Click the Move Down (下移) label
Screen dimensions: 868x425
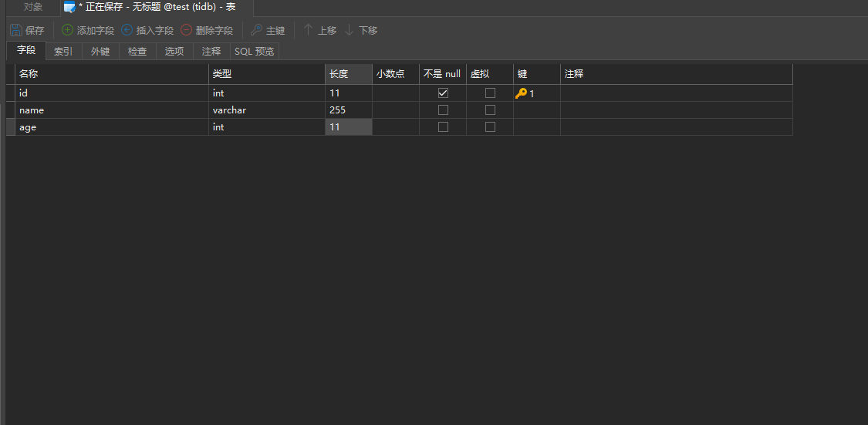[x=368, y=30]
